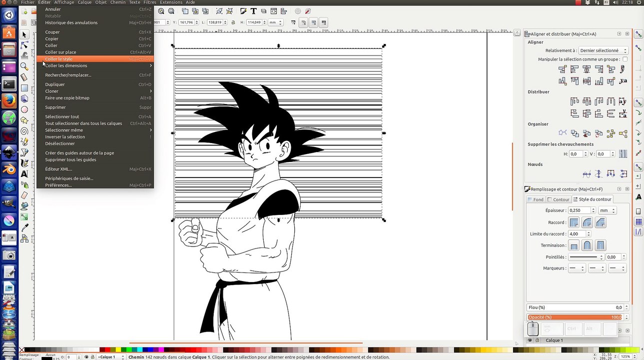
Task: Toggle scale stroke width with object
Action: (x=293, y=22)
